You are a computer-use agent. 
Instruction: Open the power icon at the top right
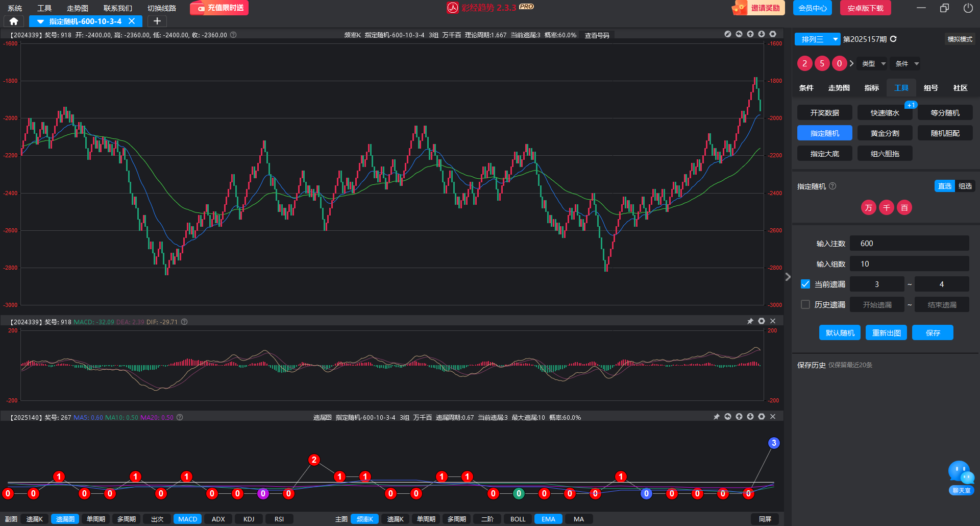(968, 8)
